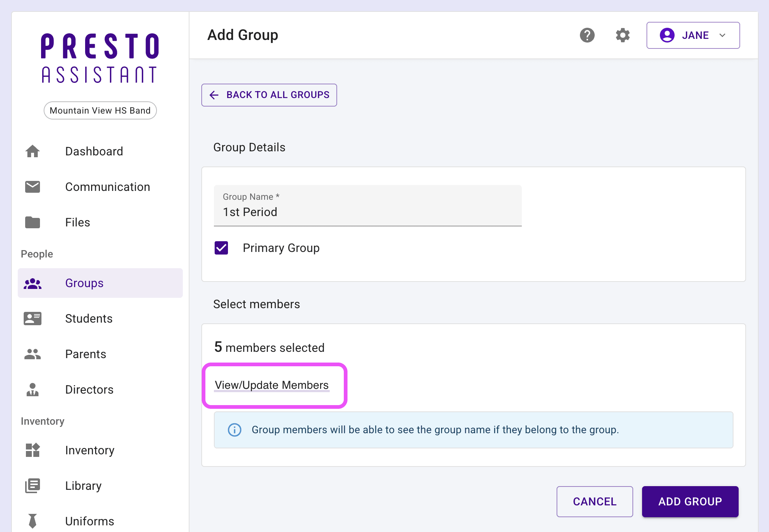Open Uniforms from the sidebar menu
The width and height of the screenshot is (769, 532).
pos(90,521)
